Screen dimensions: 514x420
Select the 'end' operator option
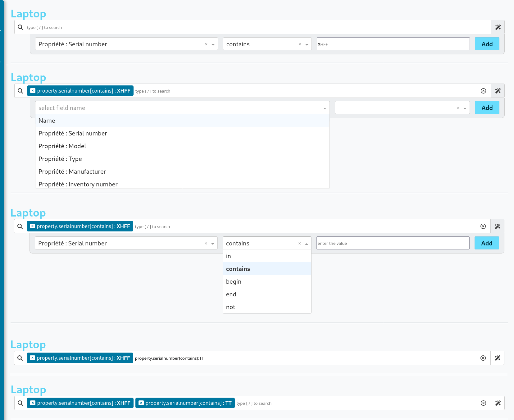point(231,294)
